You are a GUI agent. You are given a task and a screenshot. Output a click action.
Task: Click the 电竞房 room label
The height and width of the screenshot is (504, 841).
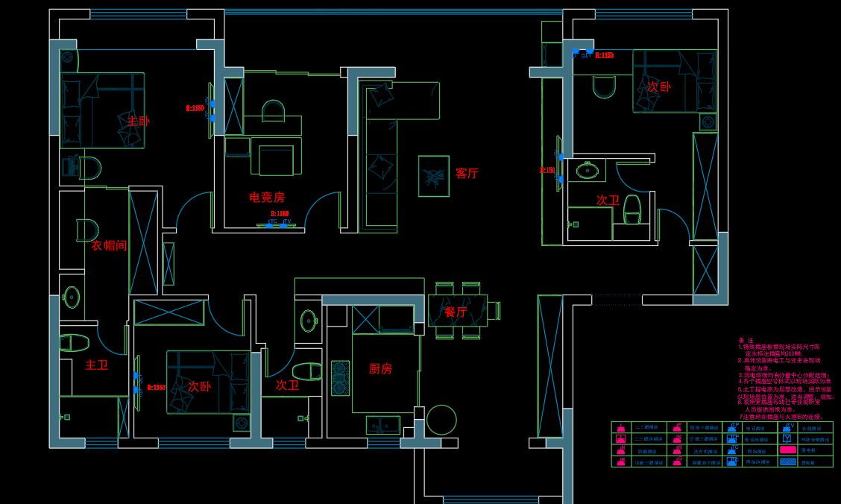coord(267,198)
